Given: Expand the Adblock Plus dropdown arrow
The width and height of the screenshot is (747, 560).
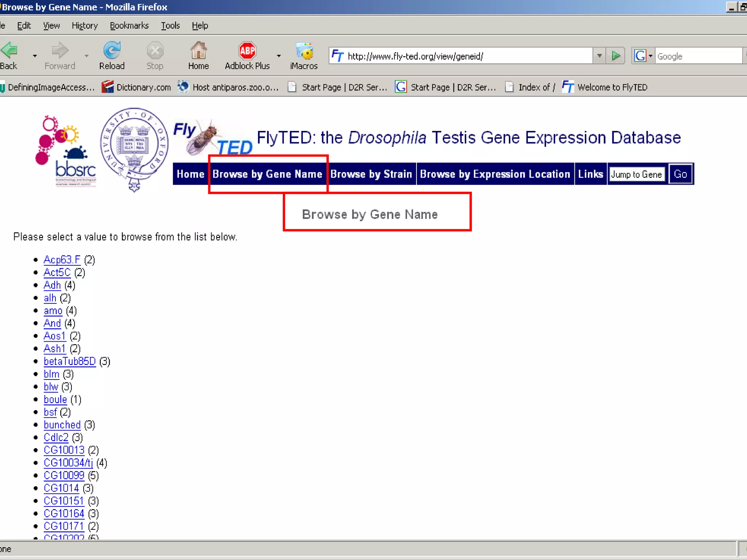Looking at the screenshot, I should 279,56.
